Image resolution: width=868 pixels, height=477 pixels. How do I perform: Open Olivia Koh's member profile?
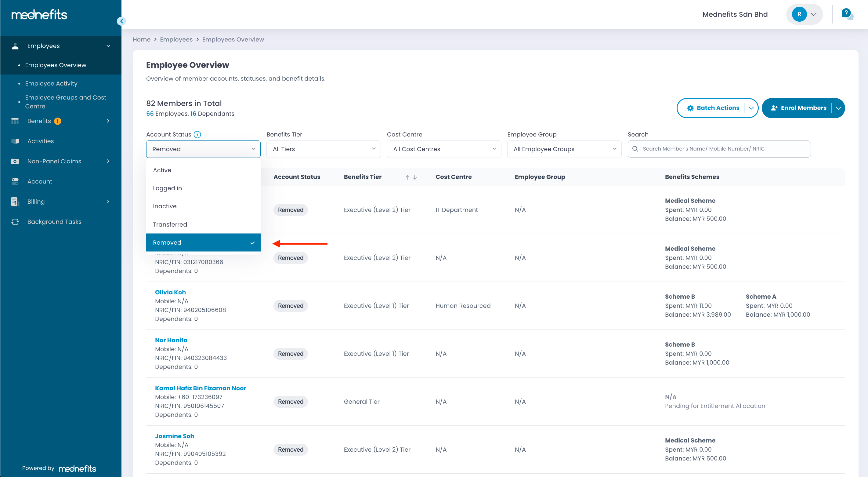(x=170, y=292)
